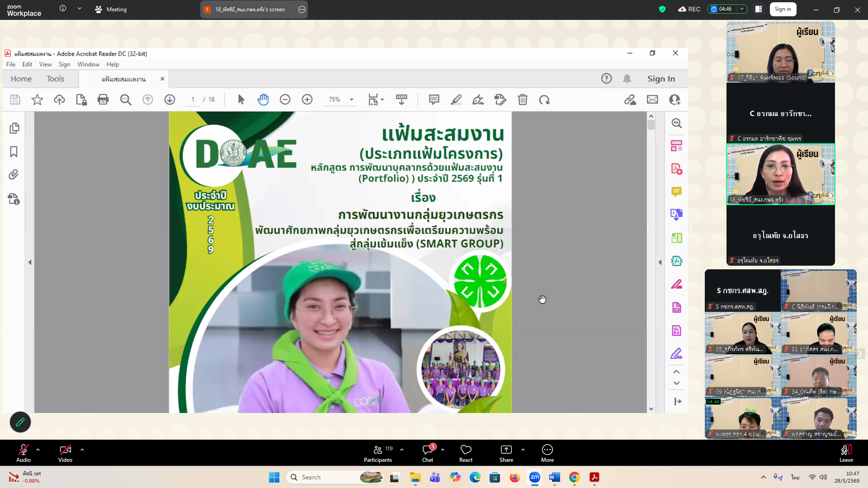Start camera using Zoom Video button
This screenshot has height=488, width=868.
point(65,453)
